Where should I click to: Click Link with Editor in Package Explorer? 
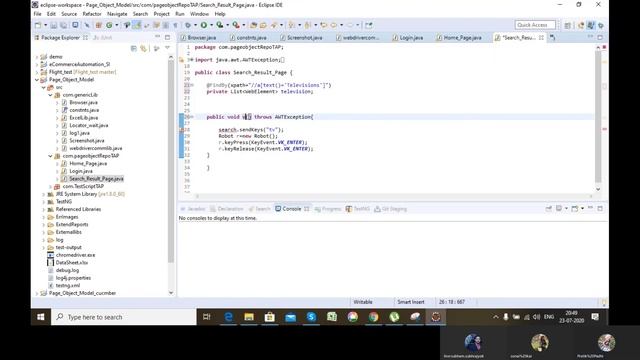coord(144,49)
